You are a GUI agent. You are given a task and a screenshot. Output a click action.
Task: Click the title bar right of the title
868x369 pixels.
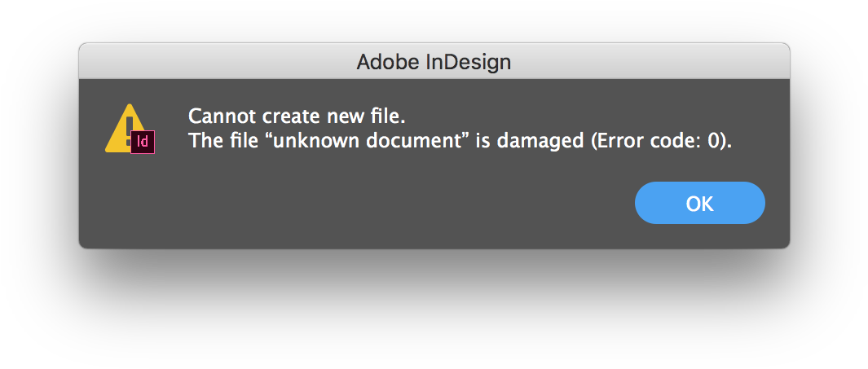tap(652, 62)
